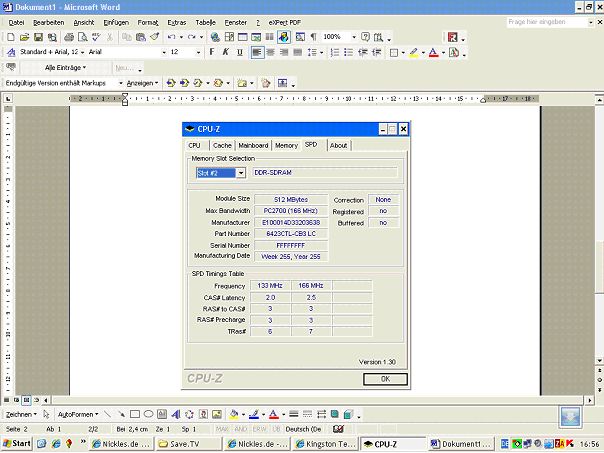
Task: Open the About tab in CPU-Z
Action: [x=339, y=146]
